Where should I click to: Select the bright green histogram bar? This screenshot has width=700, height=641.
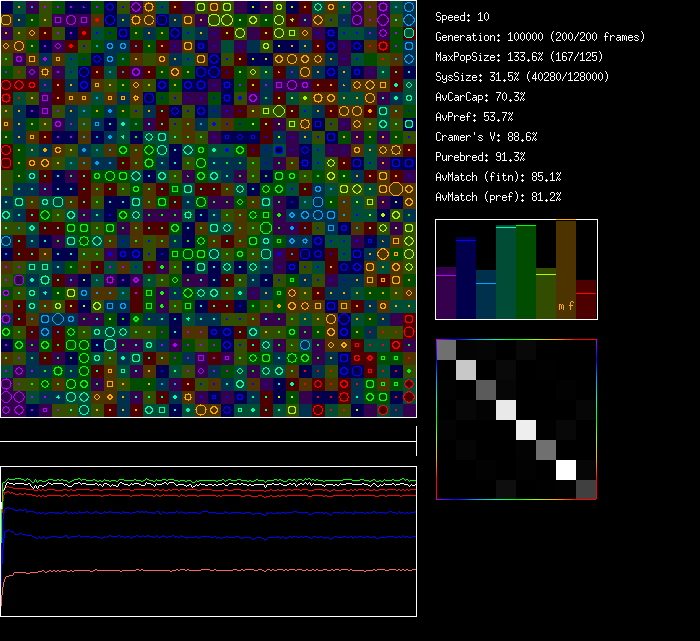point(526,272)
